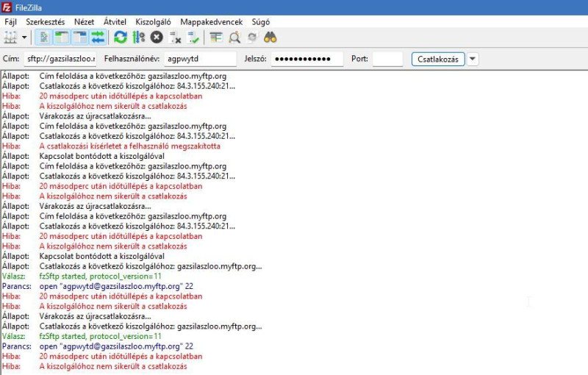Focus the empty Port field
Viewport: 588px width, 375px height.
pos(388,59)
